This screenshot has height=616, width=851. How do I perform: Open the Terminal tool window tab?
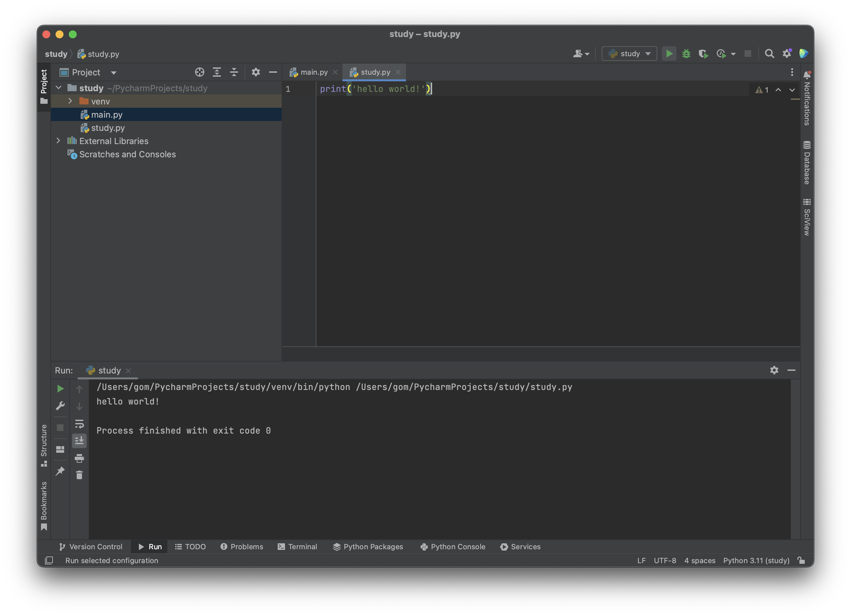(298, 547)
